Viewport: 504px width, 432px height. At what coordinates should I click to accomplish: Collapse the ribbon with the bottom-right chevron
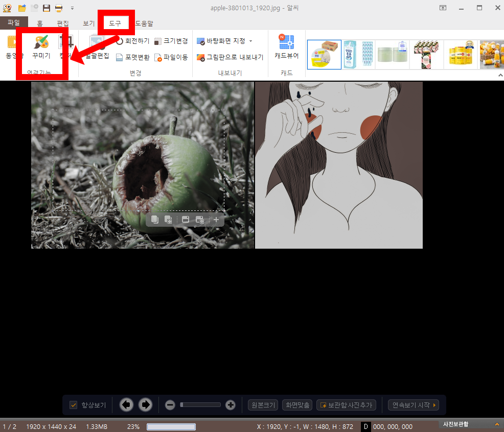tap(500, 75)
